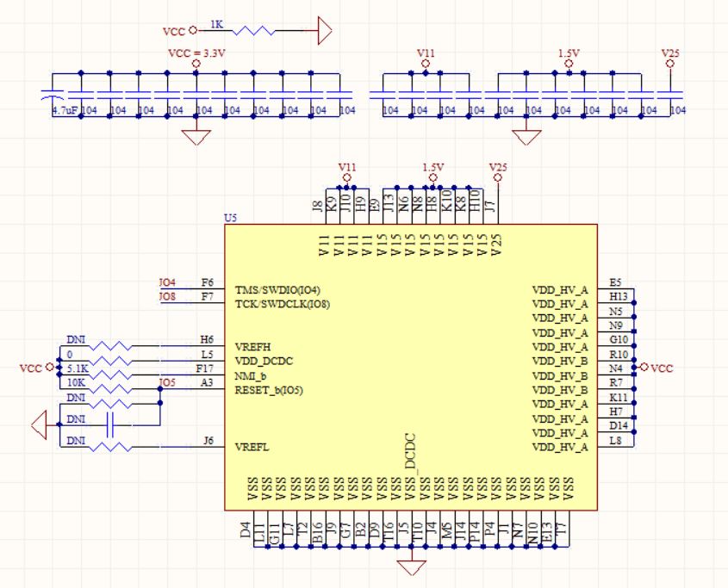Screen dimensions: 728x588
Task: Click VCC power port left of resistors
Action: (x=37, y=368)
